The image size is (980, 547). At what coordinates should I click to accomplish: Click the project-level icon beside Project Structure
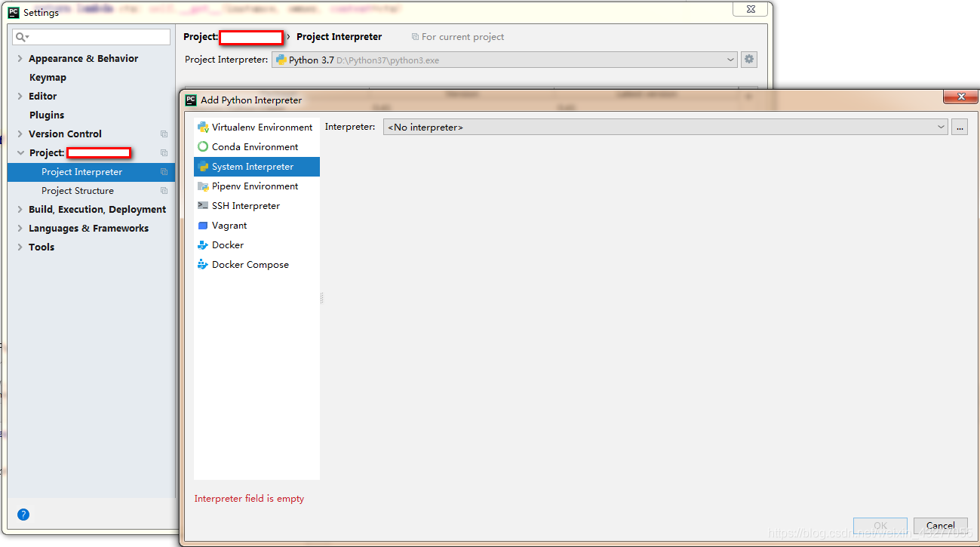pyautogui.click(x=164, y=191)
